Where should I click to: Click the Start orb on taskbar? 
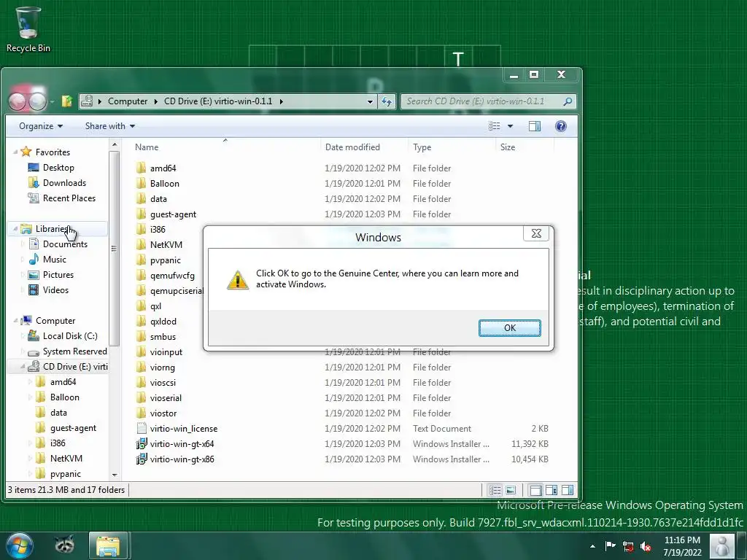pos(20,545)
